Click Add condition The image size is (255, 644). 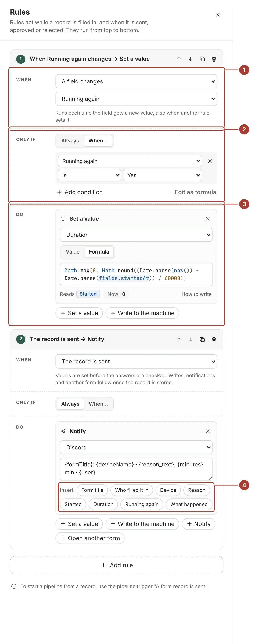(x=80, y=192)
